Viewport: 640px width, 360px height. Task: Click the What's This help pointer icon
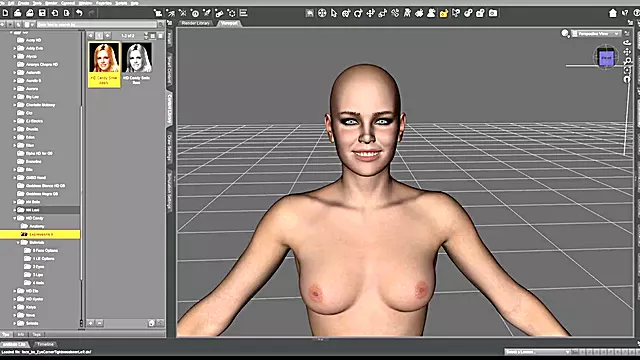625,13
